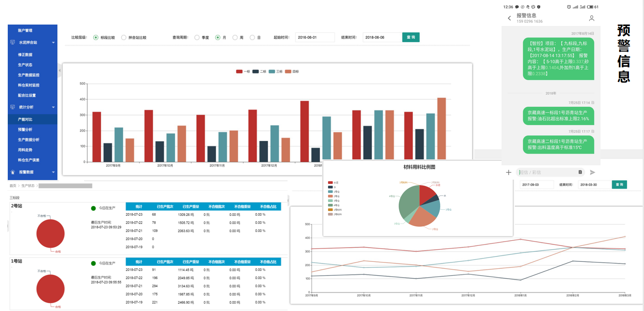Tap the 九标段 alarm message from 2017年8月14日
Viewport: 644px width, 311px height.
point(558,59)
